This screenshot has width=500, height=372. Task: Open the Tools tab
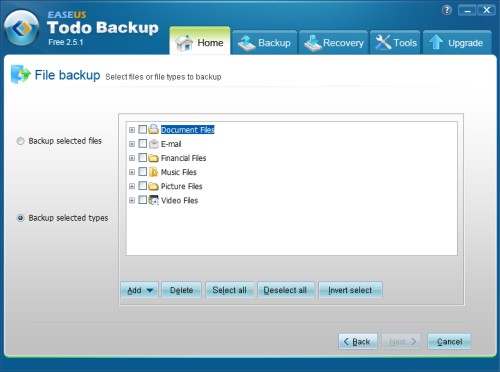[395, 43]
